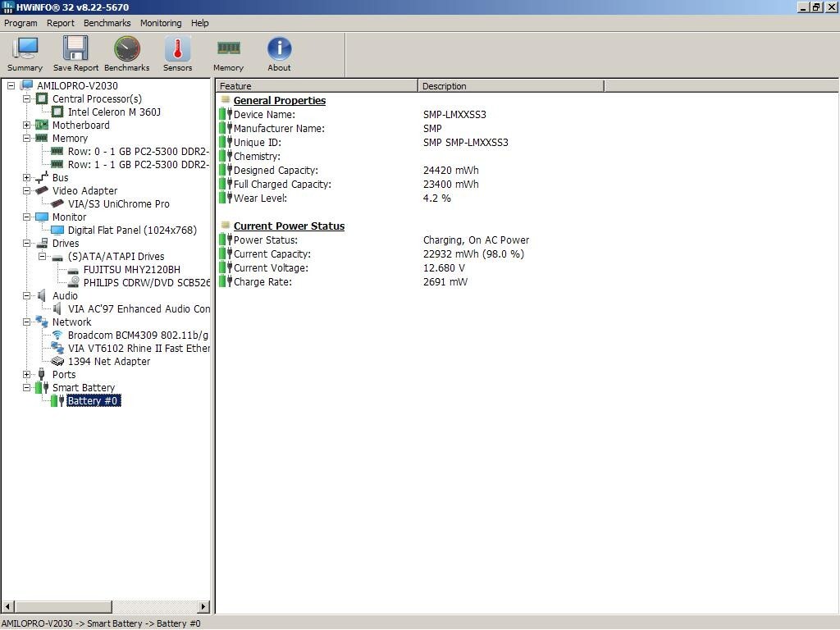The height and width of the screenshot is (630, 840).
Task: Click the PHILIPS CDRW/DVD drive icon
Action: (x=73, y=282)
